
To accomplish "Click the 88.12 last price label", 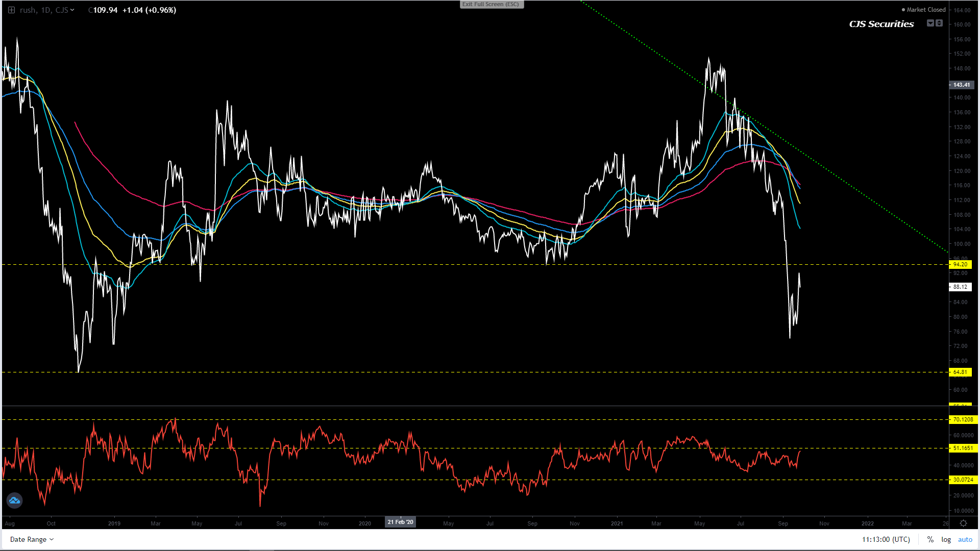I will (x=960, y=287).
